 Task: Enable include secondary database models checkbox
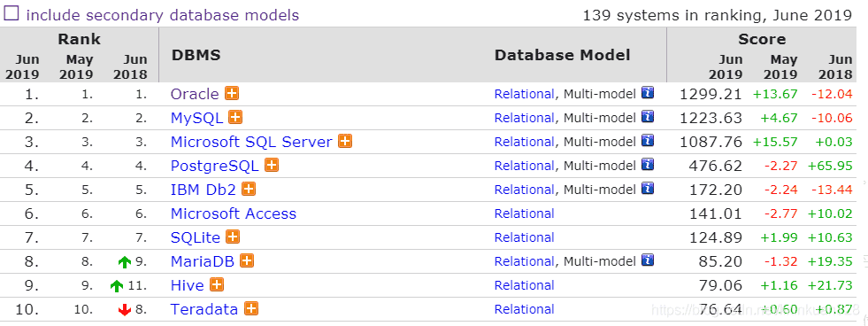click(12, 13)
